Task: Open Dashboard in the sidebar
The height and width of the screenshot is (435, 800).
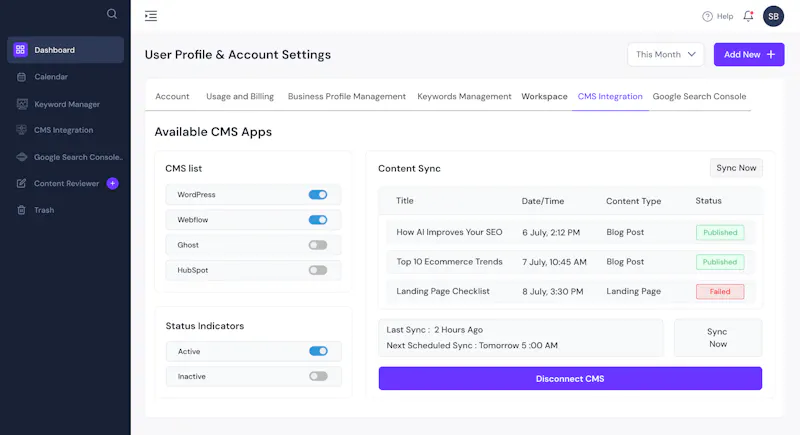Action: [65, 49]
